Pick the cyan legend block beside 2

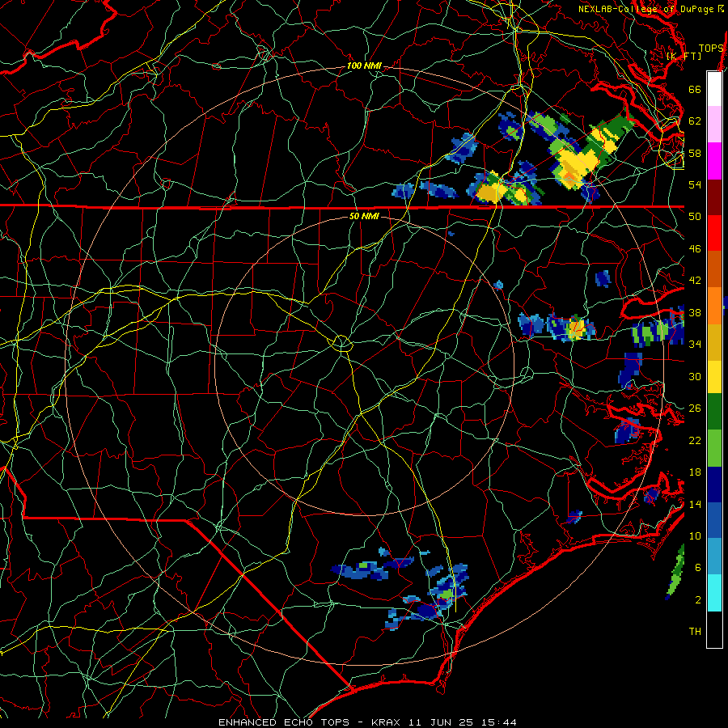pos(714,593)
